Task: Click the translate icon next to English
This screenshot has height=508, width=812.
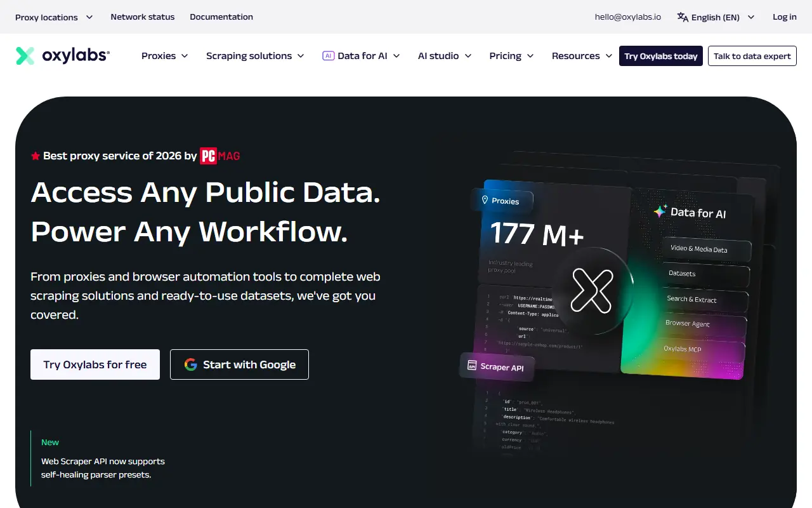Action: (x=681, y=17)
